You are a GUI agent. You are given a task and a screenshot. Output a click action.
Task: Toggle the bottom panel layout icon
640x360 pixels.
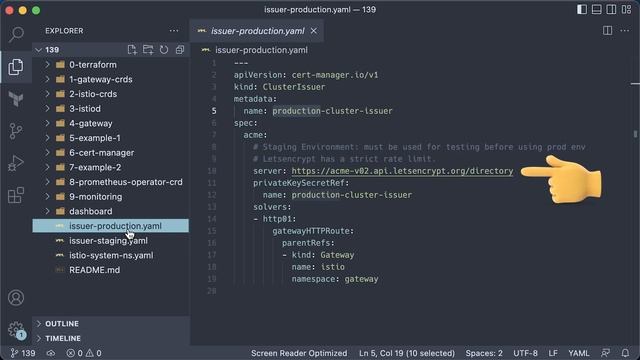coord(596,9)
